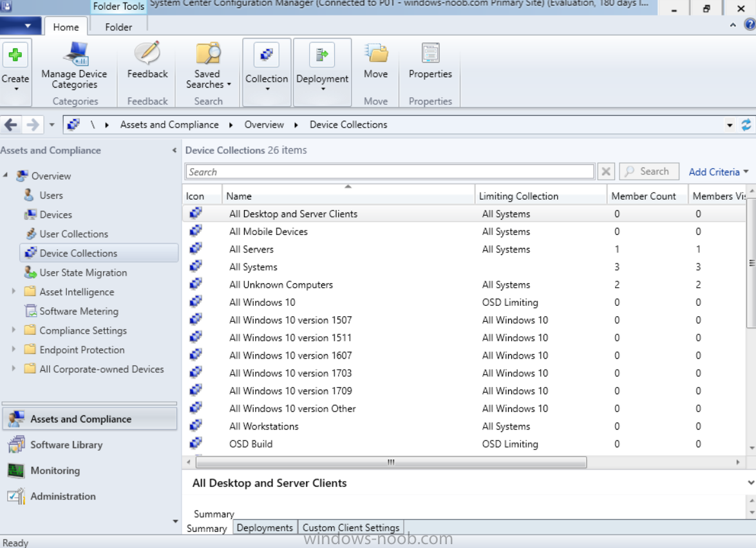Click the OSD Build collection icon
Screen dimensions: 756x548
tap(195, 444)
